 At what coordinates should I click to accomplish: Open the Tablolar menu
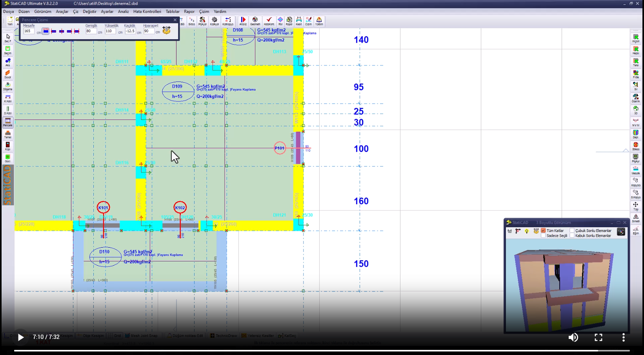click(x=172, y=11)
